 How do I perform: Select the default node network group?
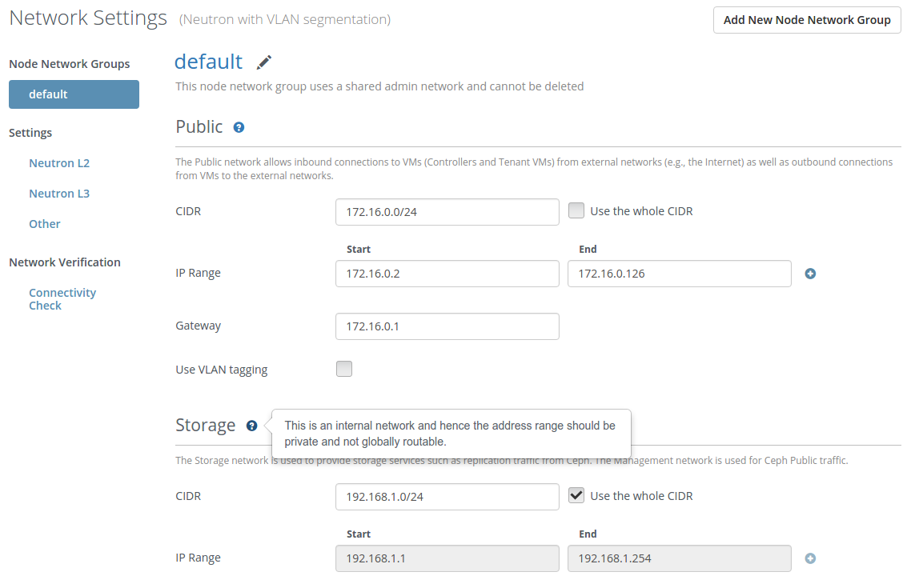coord(74,94)
